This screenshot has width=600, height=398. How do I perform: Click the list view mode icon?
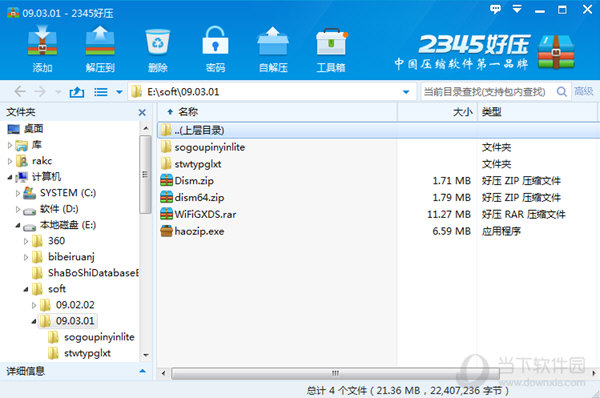coord(101,92)
